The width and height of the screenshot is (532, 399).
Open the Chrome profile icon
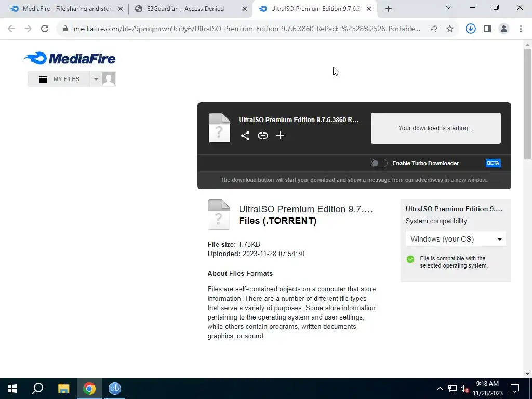pyautogui.click(x=504, y=29)
